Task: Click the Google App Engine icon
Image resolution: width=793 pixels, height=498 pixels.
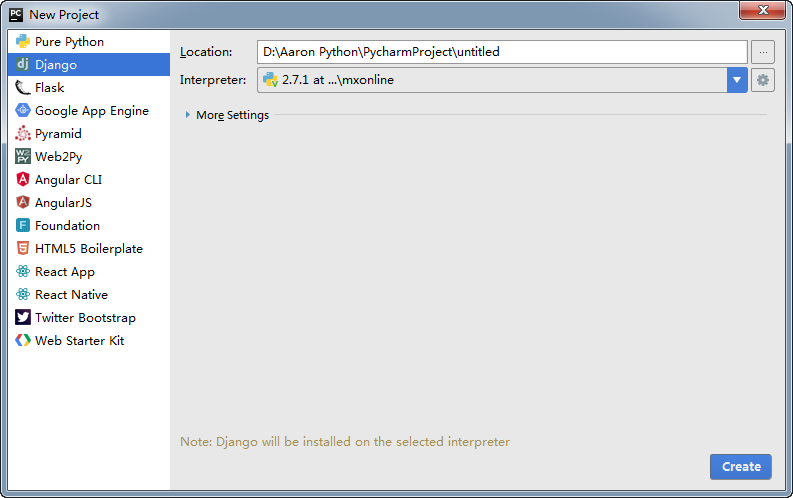Action: click(x=23, y=110)
